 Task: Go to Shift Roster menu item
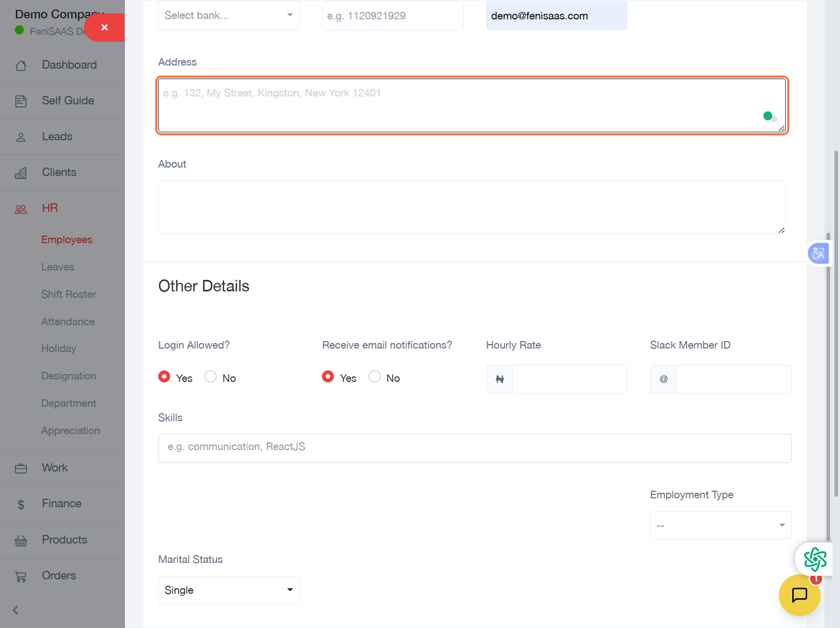click(x=69, y=294)
